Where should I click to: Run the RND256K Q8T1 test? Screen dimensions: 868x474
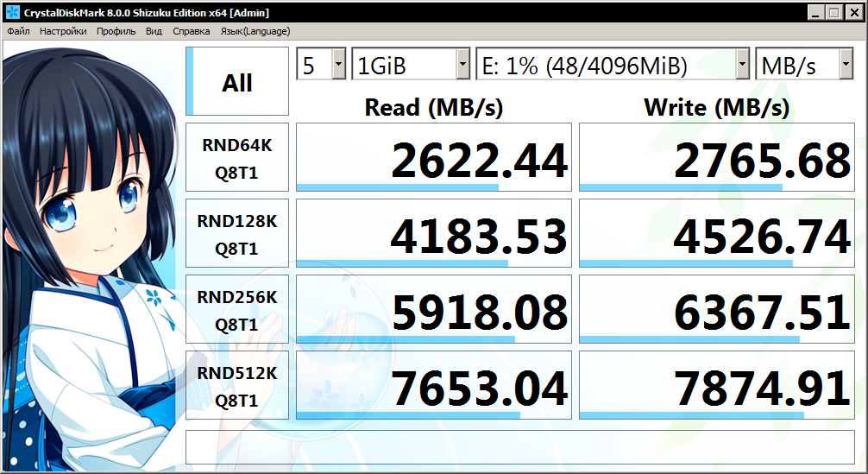tap(237, 309)
